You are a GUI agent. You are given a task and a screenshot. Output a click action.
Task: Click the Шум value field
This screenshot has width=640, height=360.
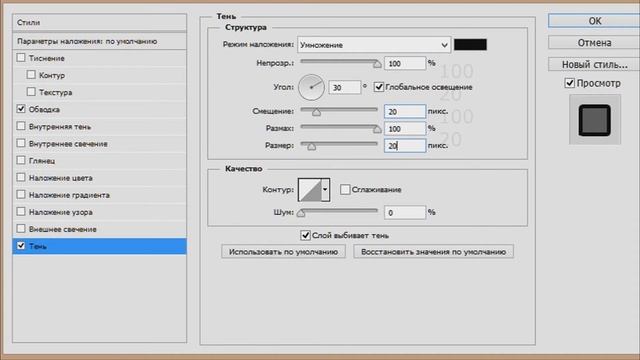point(405,212)
